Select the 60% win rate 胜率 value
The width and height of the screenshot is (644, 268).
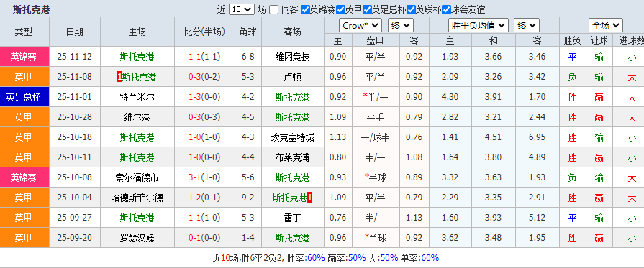pos(317,258)
